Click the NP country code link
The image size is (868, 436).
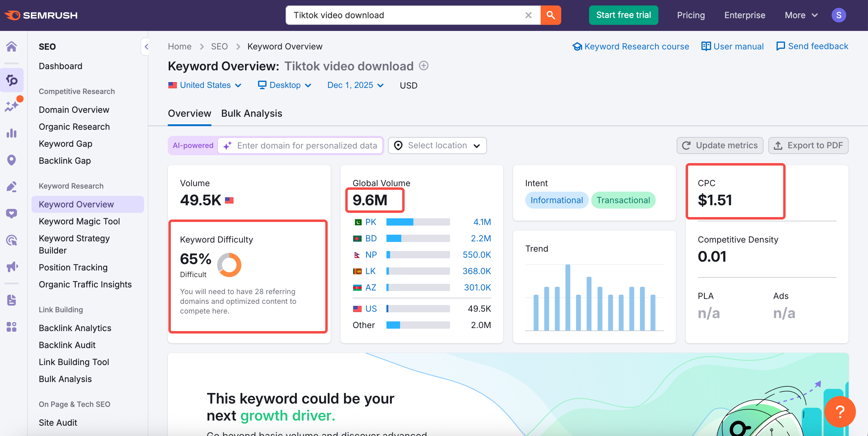371,255
